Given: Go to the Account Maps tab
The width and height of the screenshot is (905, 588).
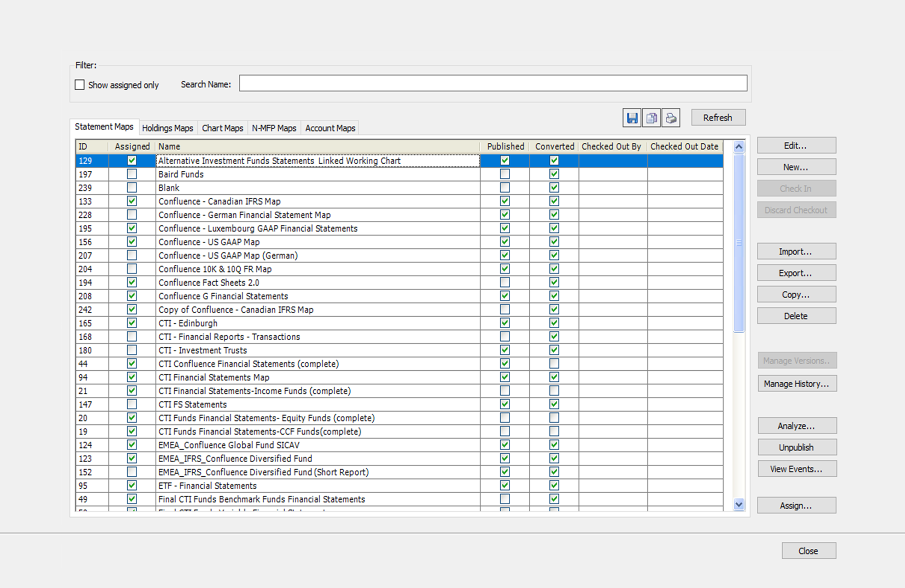Looking at the screenshot, I should pos(330,128).
